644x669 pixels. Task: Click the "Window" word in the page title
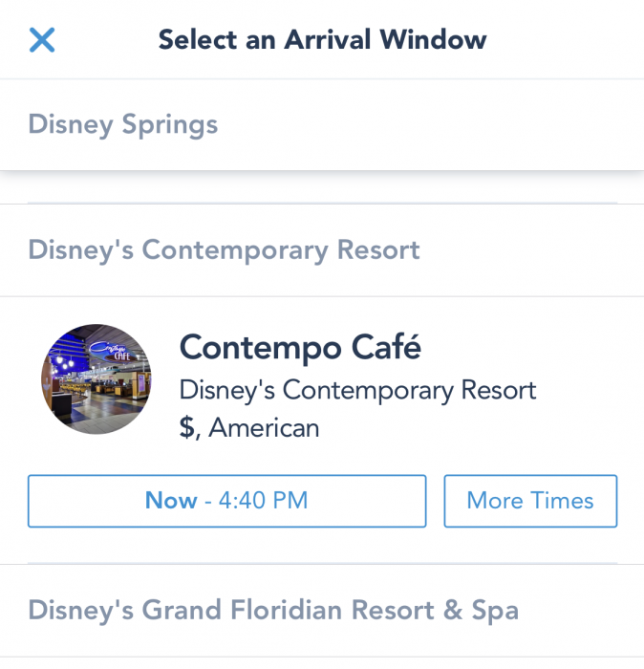[x=433, y=40]
